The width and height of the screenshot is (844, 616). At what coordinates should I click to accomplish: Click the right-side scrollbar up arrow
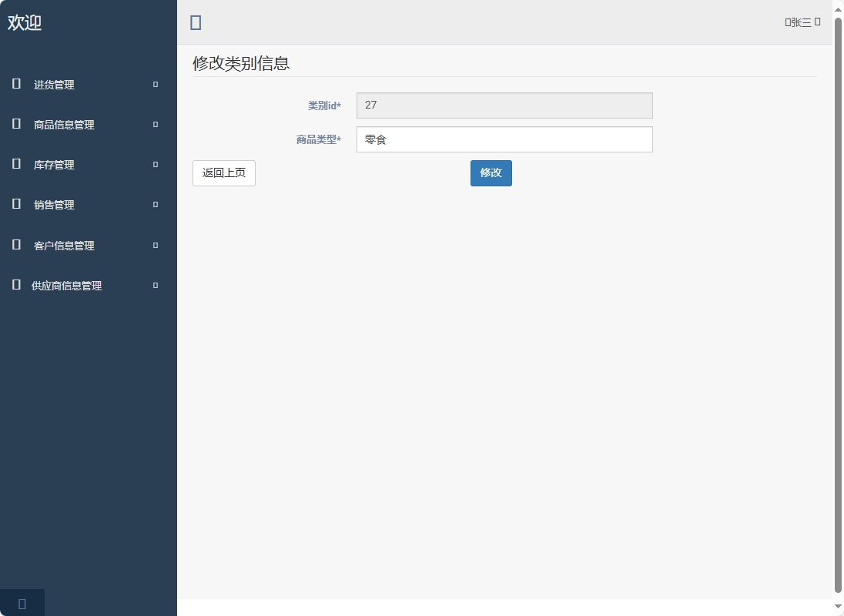click(x=839, y=8)
